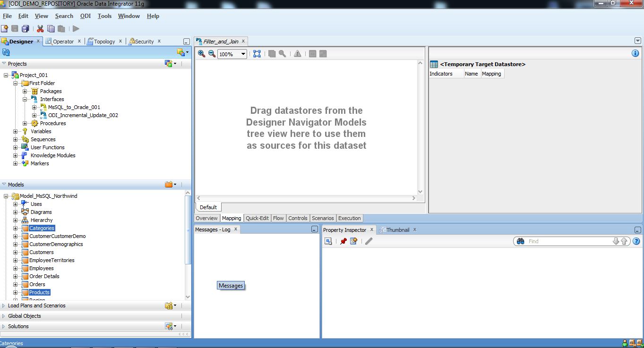644x348 pixels.
Task: Select the Refresh icon in Designer navigator
Action: [5, 52]
